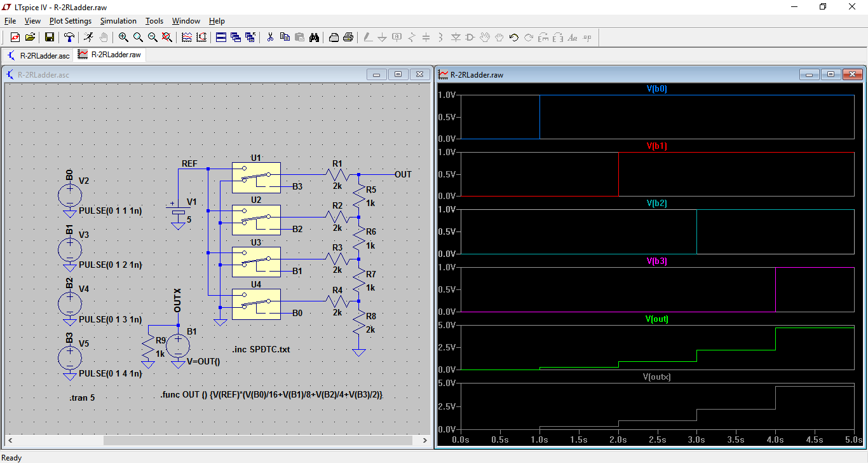Open the Simulation menu
Viewport: 868px width, 463px height.
pos(118,21)
